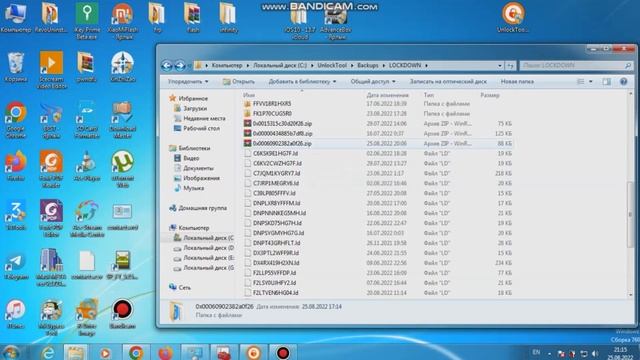Select file C6KSK9E1HG7F.ld
Image resolution: width=640 pixels, height=360 pixels.
tap(276, 153)
